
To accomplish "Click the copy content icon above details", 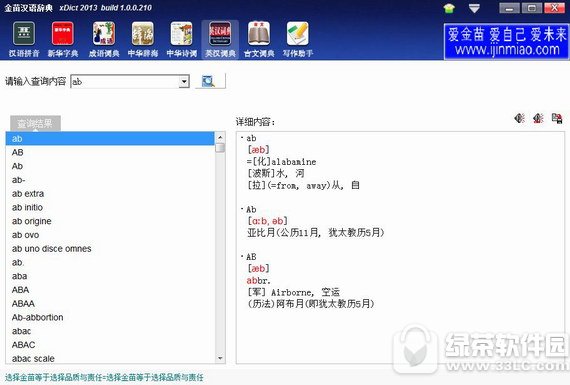I will pyautogui.click(x=557, y=118).
